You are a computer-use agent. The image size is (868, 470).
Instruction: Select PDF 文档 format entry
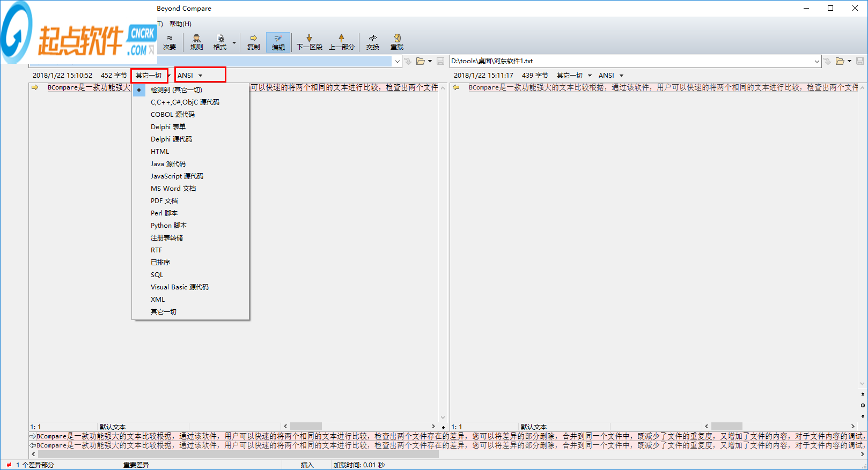pyautogui.click(x=190, y=201)
